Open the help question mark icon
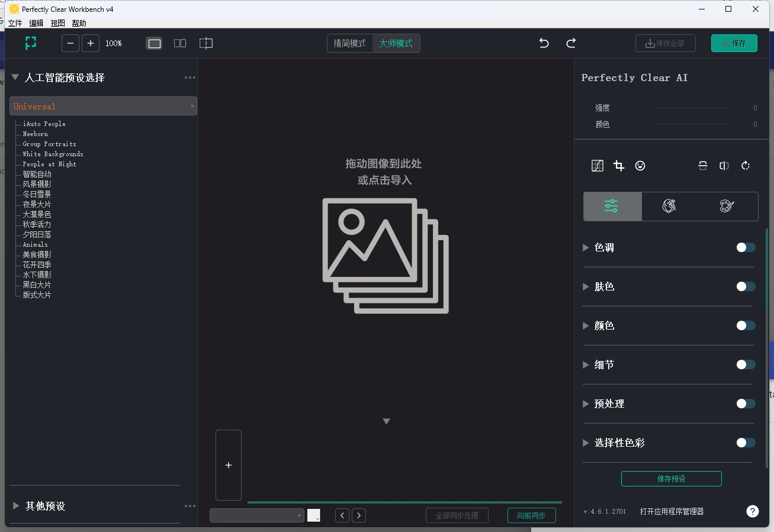 [752, 511]
